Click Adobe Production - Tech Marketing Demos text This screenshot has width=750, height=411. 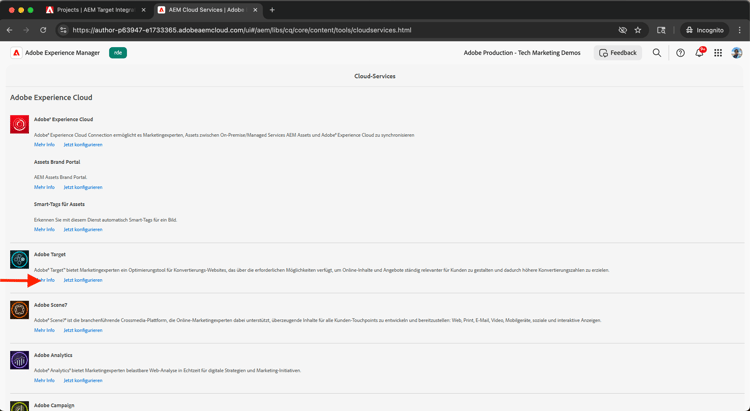point(522,53)
